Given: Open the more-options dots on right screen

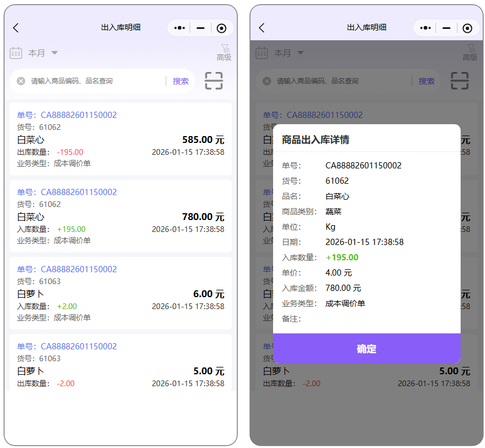Looking at the screenshot, I should pos(426,28).
